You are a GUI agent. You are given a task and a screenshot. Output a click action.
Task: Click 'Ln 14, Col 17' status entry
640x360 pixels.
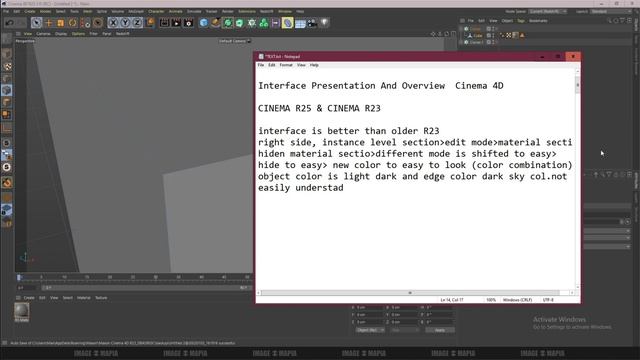[x=452, y=300]
